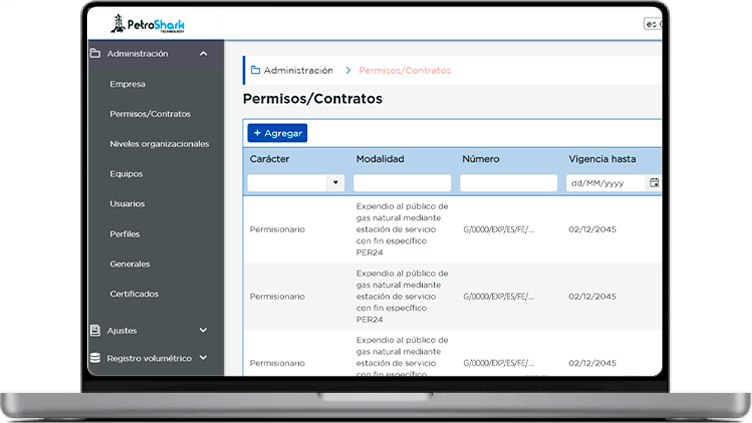The width and height of the screenshot is (752, 423).
Task: Open the Certificados menu item
Action: 134,294
